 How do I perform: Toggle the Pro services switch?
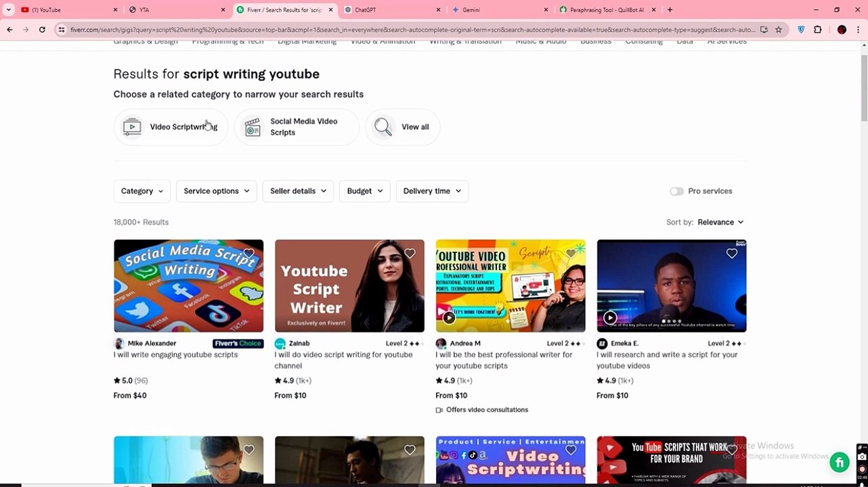point(676,191)
